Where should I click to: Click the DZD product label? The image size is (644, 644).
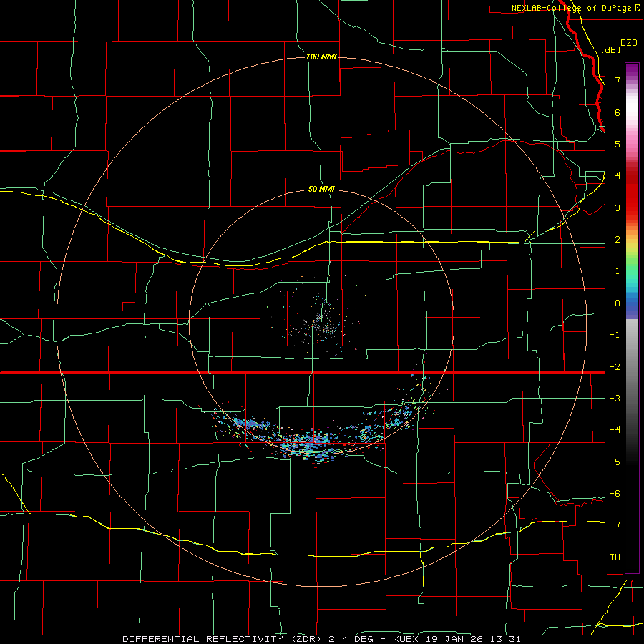pos(629,43)
